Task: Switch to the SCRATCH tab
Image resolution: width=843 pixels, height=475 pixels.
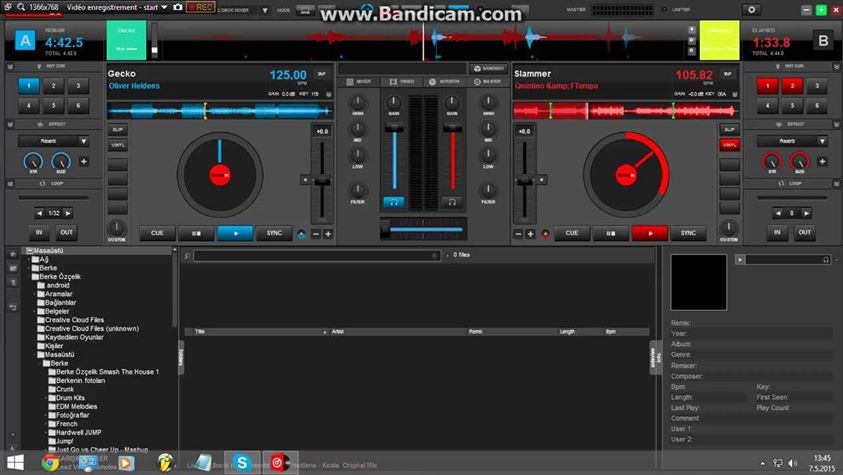Action: 445,82
